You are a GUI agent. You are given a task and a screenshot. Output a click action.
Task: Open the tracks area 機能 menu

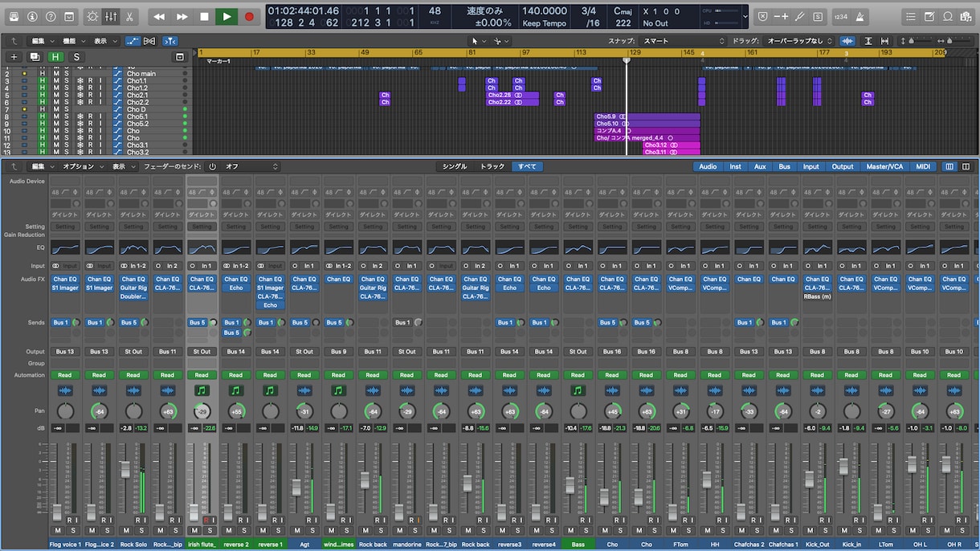pyautogui.click(x=73, y=41)
